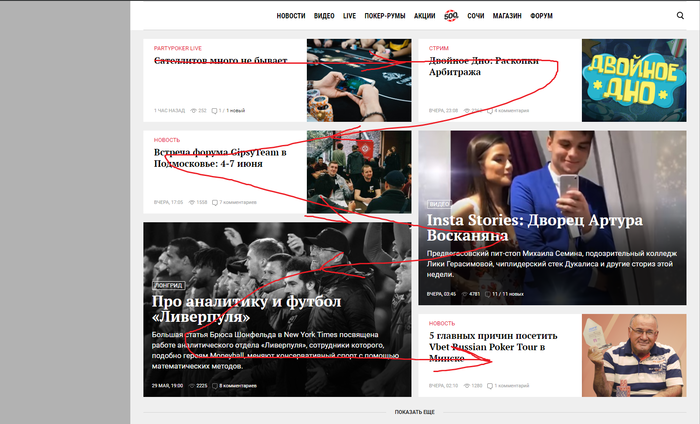Click views eye icon on Сателлитов article
Image resolution: width=700 pixels, height=424 pixels.
coord(193,111)
